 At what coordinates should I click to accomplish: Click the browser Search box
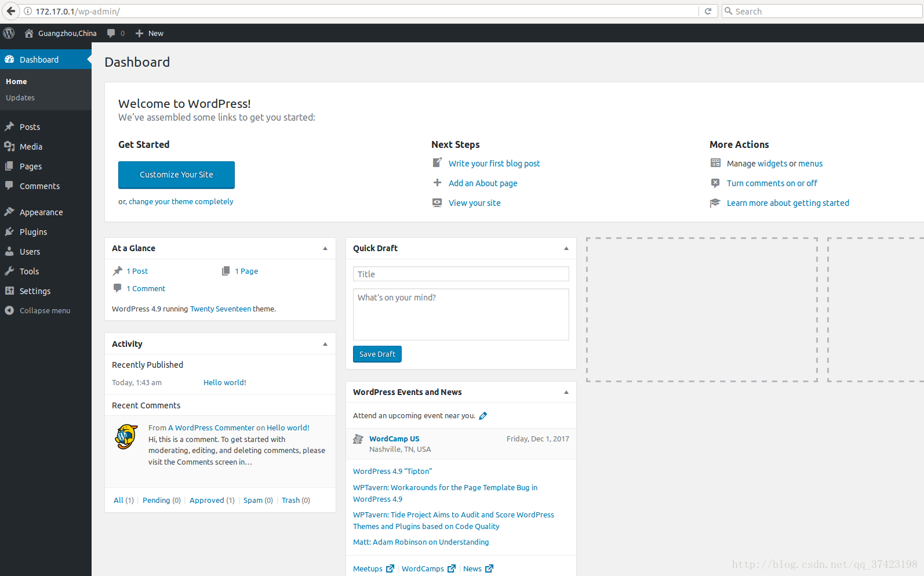[x=821, y=11]
